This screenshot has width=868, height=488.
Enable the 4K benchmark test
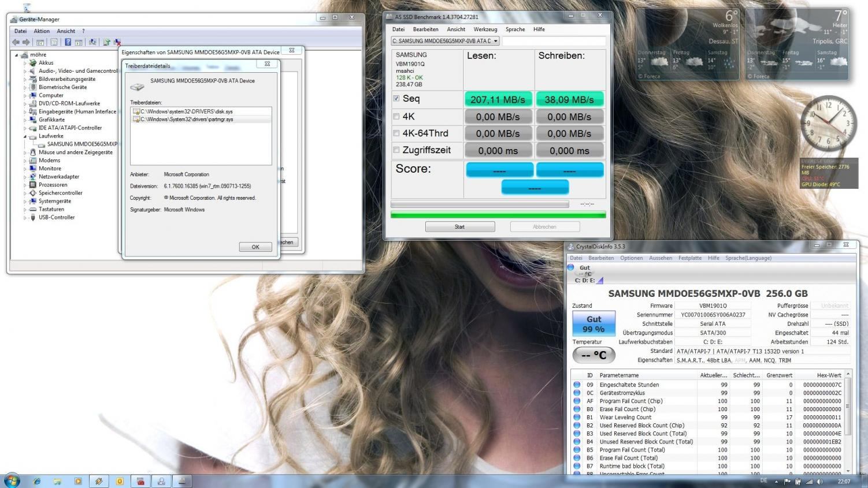pyautogui.click(x=396, y=117)
